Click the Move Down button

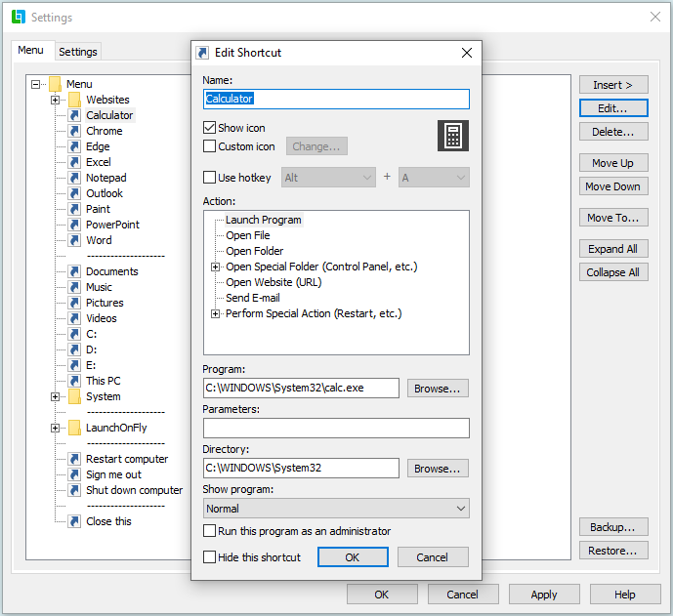point(613,186)
